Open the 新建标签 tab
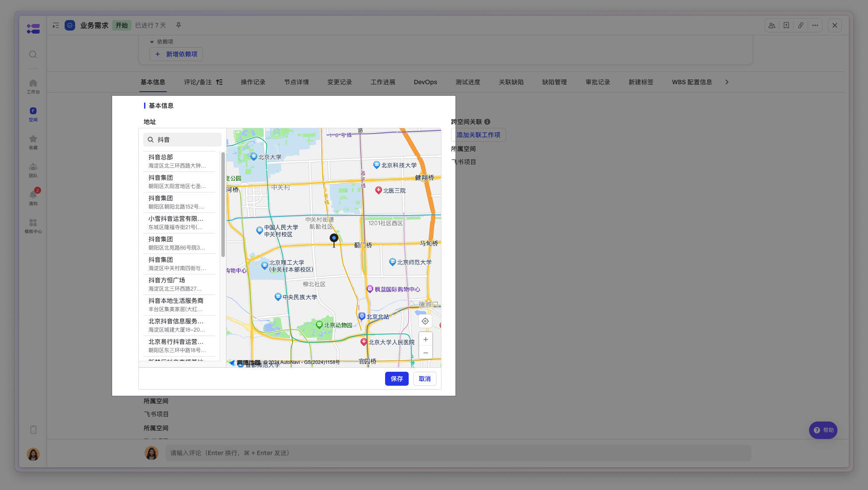The width and height of the screenshot is (868, 490). pos(641,82)
